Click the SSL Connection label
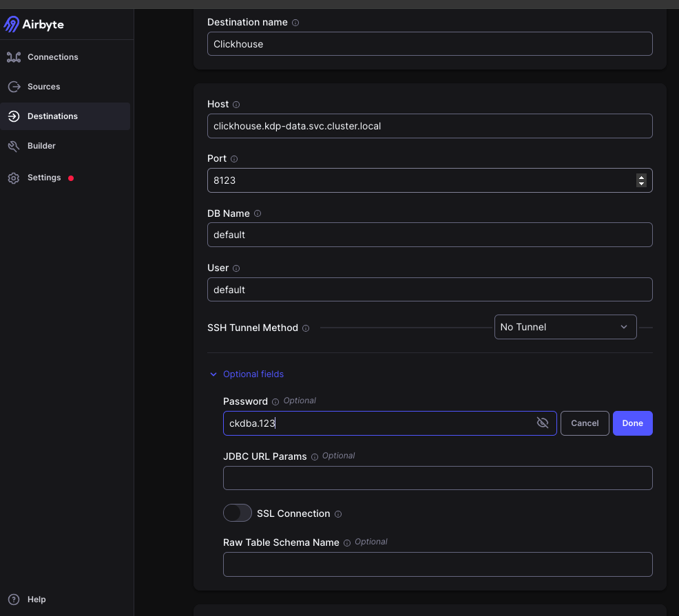 click(293, 514)
